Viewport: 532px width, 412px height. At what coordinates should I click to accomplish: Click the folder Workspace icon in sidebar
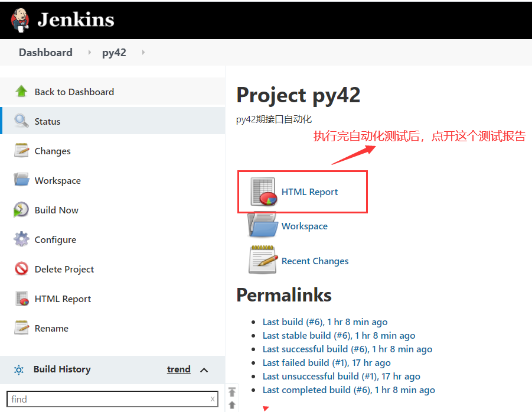pyautogui.click(x=21, y=180)
